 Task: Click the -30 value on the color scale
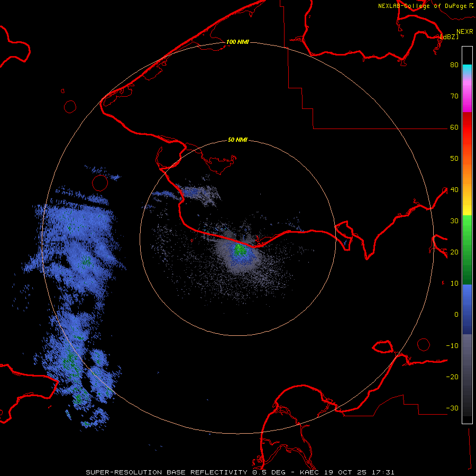[452, 408]
